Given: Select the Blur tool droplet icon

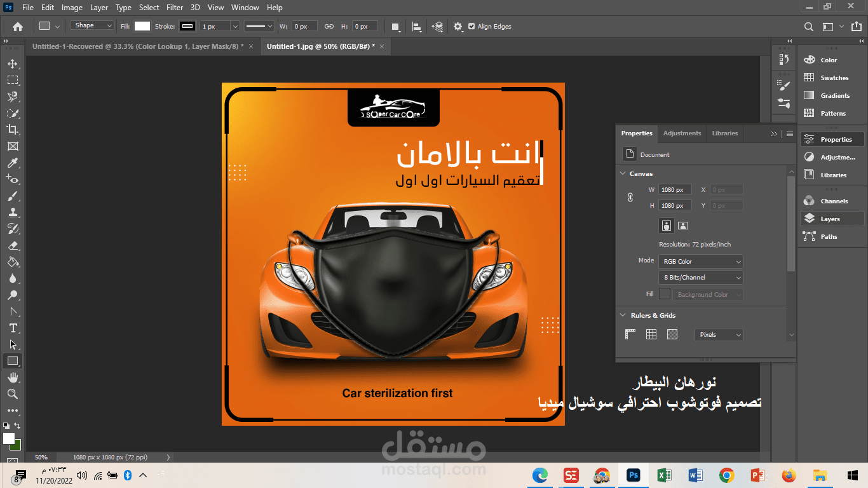Looking at the screenshot, I should coord(12,278).
